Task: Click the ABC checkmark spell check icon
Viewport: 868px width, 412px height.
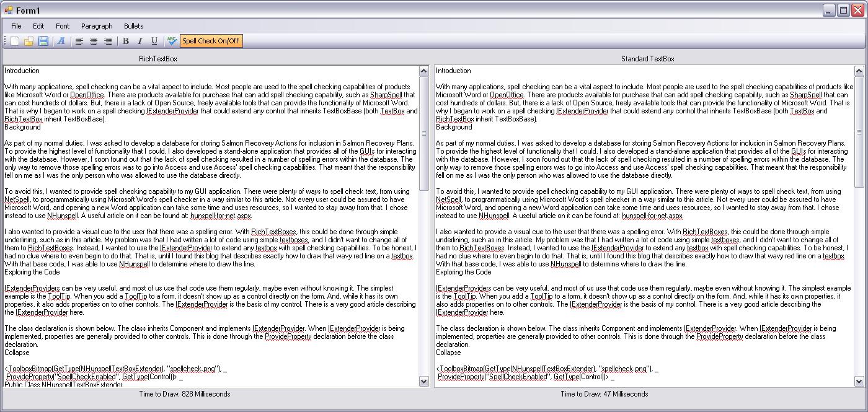Action: click(x=172, y=42)
